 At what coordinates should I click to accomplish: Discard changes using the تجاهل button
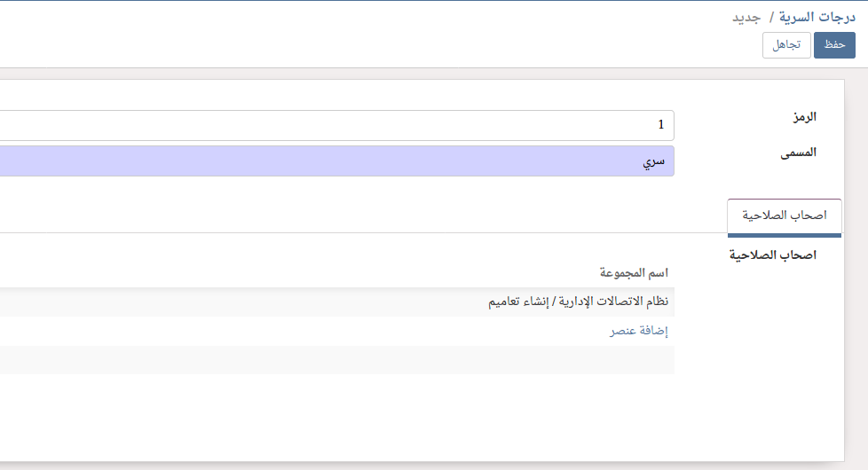point(786,45)
